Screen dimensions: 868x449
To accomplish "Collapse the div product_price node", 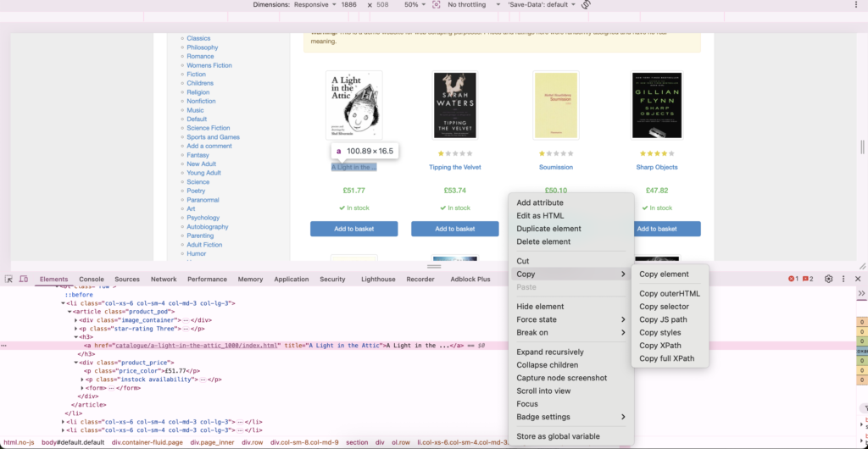I will pyautogui.click(x=75, y=363).
